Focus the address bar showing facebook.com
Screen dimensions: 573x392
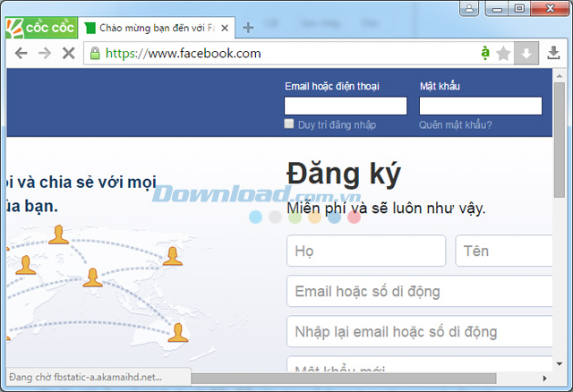coord(281,54)
